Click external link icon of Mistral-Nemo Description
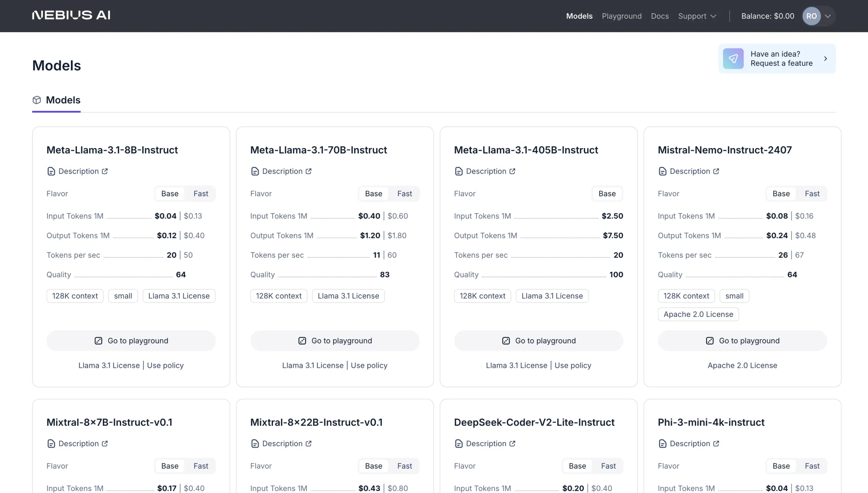Screen dimensions: 868x493 (x=716, y=171)
